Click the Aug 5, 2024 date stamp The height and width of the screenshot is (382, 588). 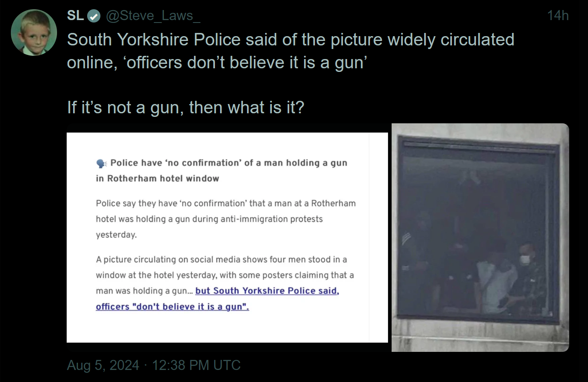(x=103, y=365)
